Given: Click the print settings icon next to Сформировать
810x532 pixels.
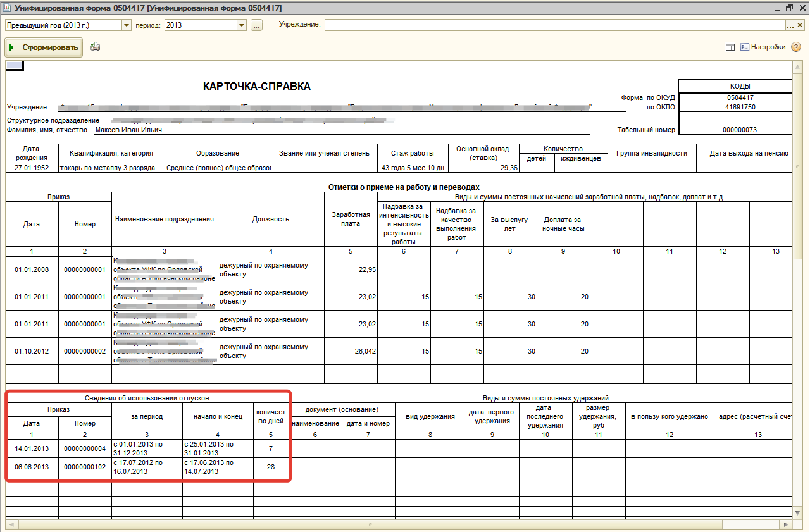Looking at the screenshot, I should 95,47.
